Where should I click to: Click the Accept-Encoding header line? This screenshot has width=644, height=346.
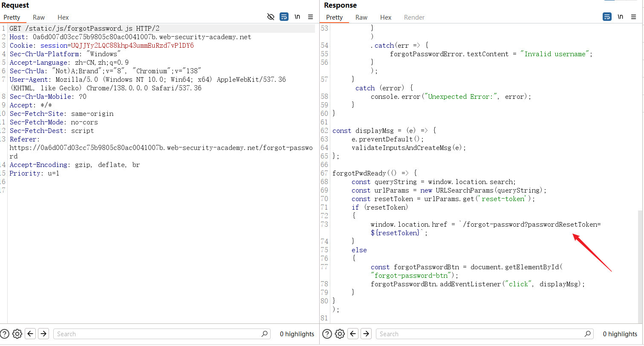pos(75,165)
